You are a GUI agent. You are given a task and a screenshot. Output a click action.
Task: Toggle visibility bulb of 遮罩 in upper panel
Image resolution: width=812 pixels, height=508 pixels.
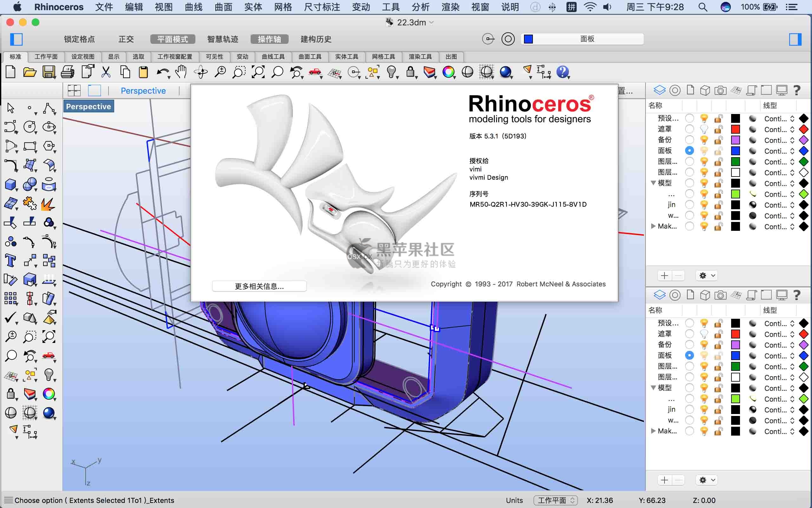(x=704, y=129)
